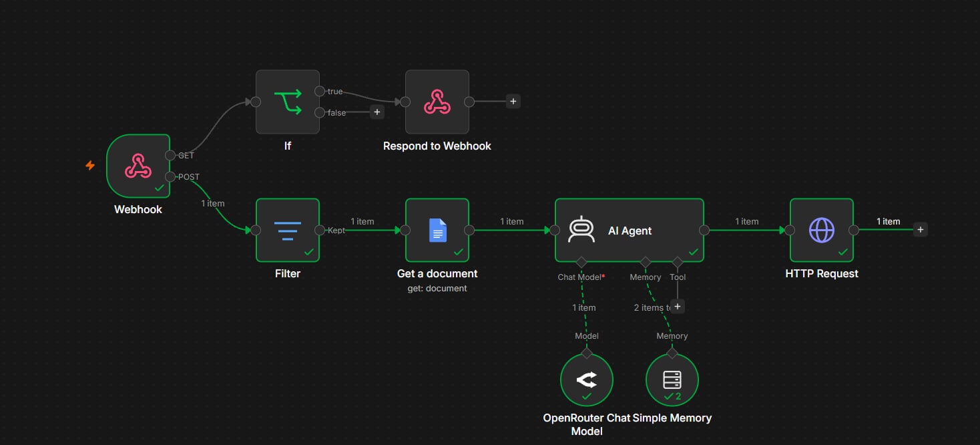Image resolution: width=980 pixels, height=445 pixels.
Task: Click the green checkmark on AI Agent
Action: point(694,252)
